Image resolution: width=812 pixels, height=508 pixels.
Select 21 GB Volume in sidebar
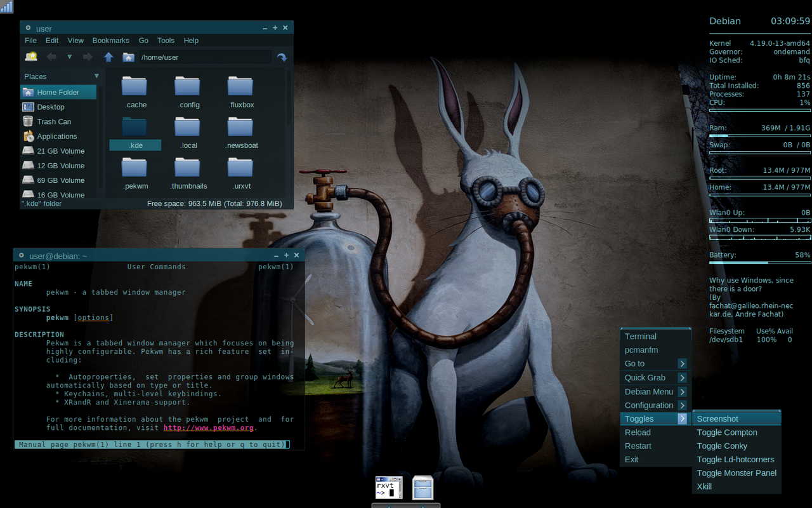(58, 150)
